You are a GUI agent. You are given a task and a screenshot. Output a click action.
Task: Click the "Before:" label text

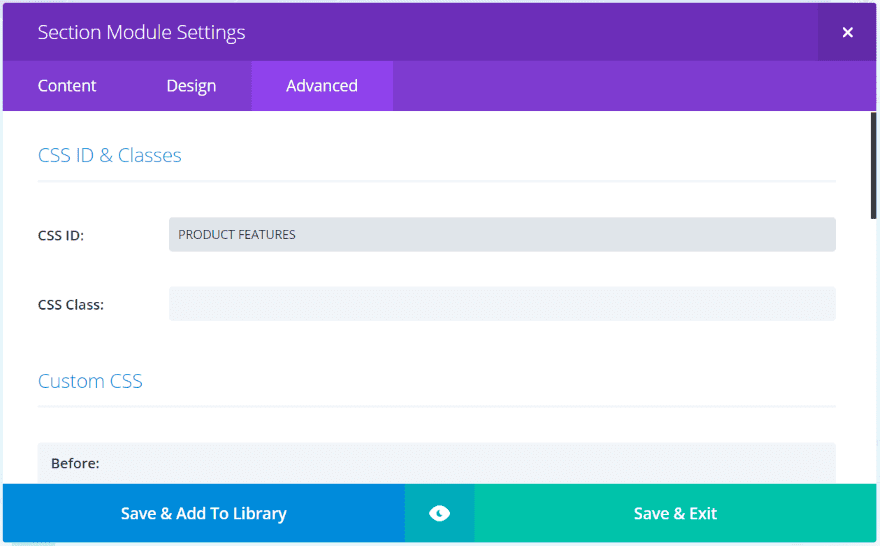75,464
